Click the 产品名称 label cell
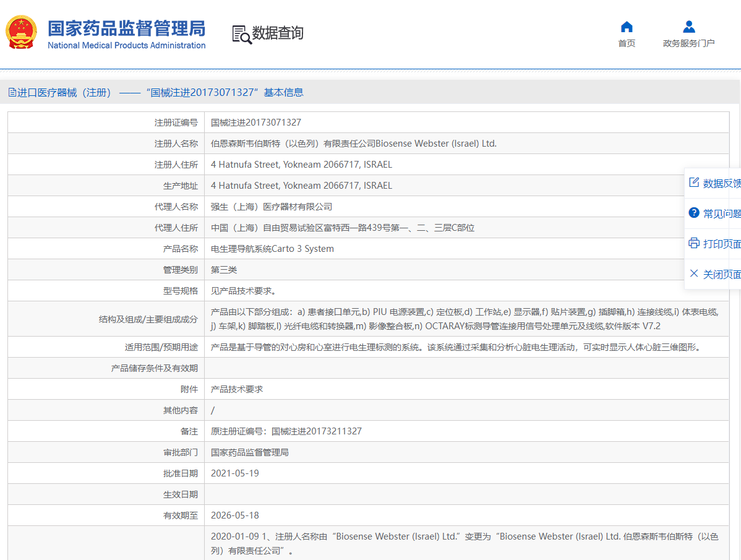This screenshot has height=560, width=741. pyautogui.click(x=106, y=249)
